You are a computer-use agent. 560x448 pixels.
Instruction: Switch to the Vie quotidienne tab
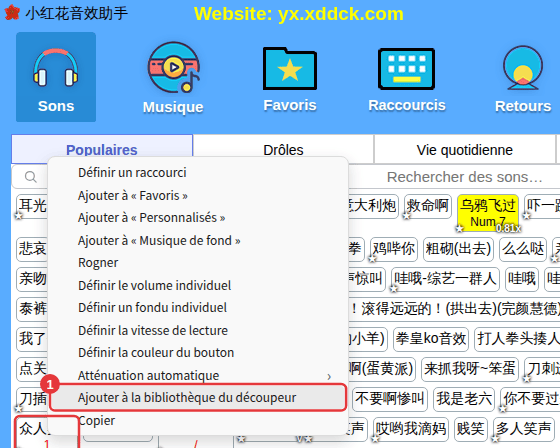(465, 150)
